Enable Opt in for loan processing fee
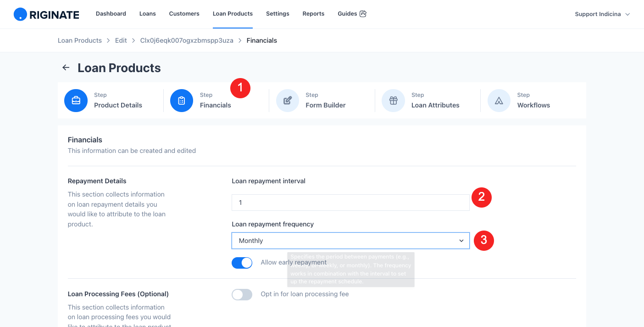The height and width of the screenshot is (327, 644). click(x=242, y=294)
